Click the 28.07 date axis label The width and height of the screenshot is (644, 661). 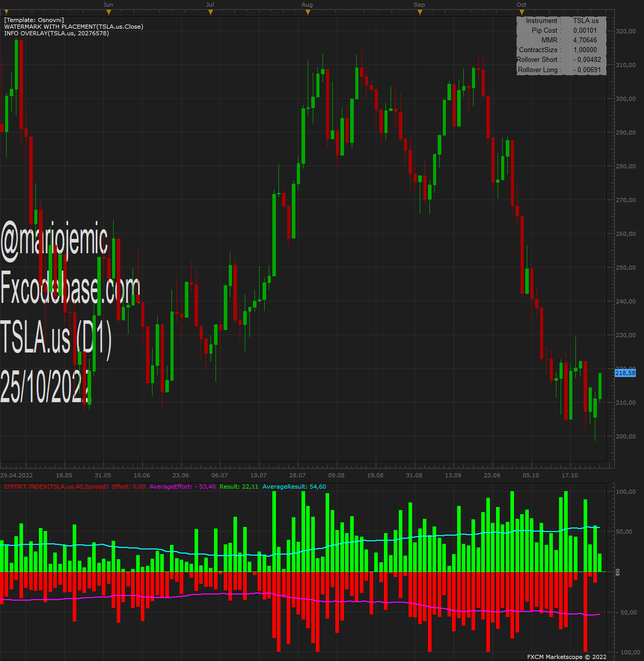coord(297,475)
